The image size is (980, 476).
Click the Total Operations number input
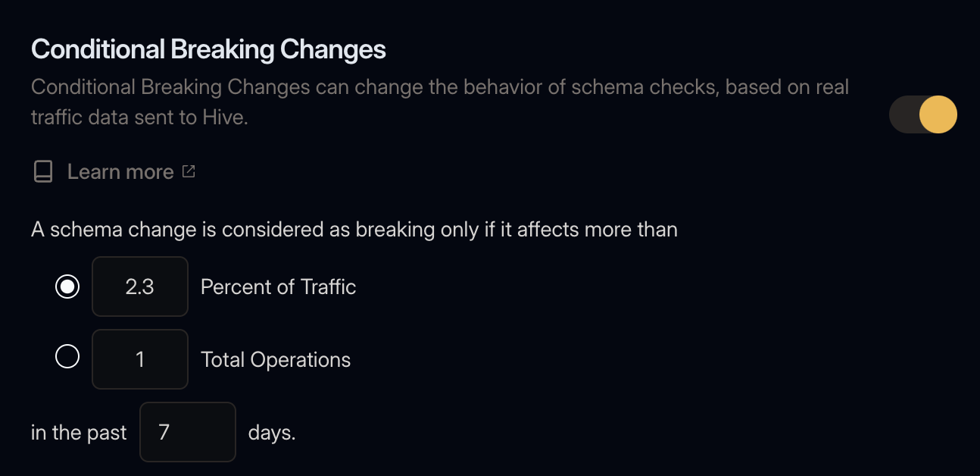pyautogui.click(x=139, y=359)
